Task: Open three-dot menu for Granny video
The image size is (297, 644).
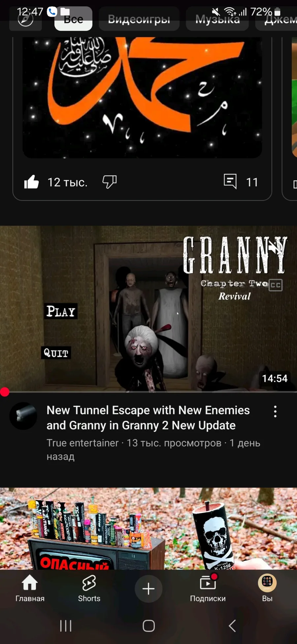Action: click(275, 411)
